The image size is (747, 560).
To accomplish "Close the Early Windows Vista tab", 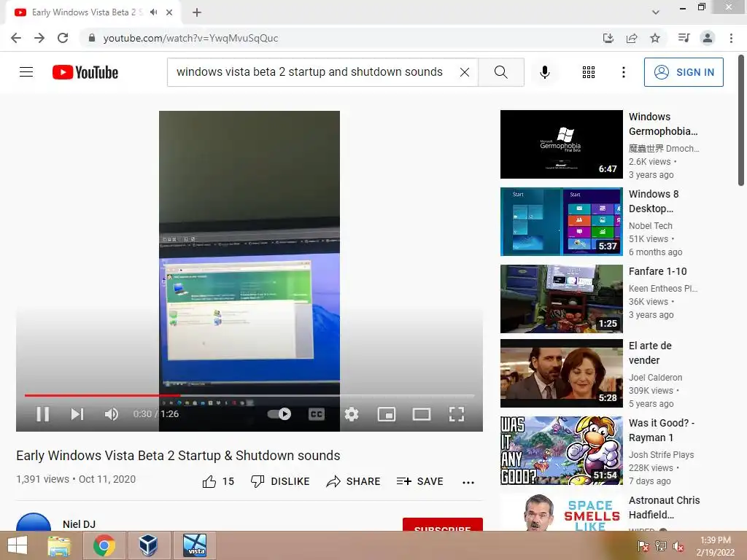I will pos(169,12).
